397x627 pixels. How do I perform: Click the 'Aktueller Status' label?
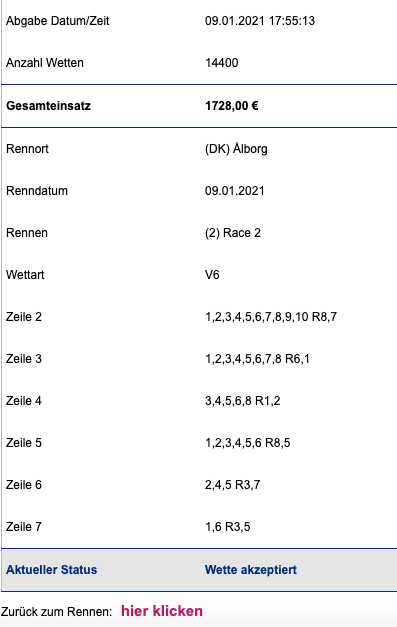click(x=52, y=569)
